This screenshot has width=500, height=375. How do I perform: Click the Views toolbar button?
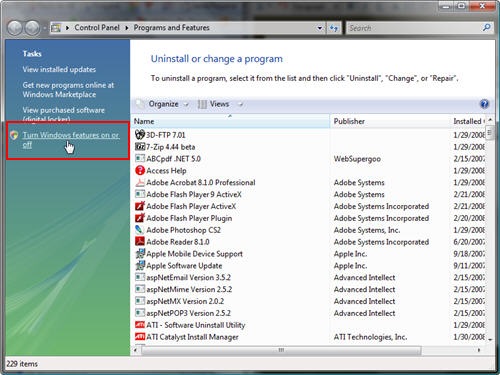(214, 104)
